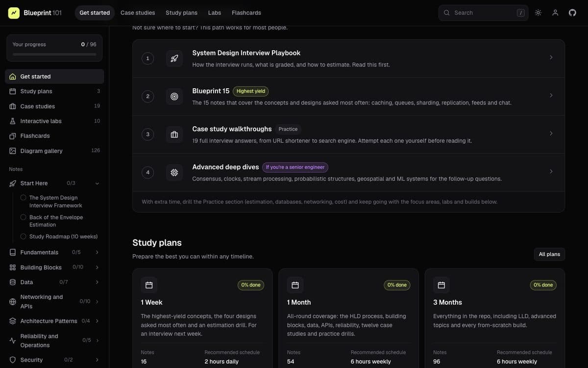Toggle the light/dark theme sun icon

click(538, 13)
